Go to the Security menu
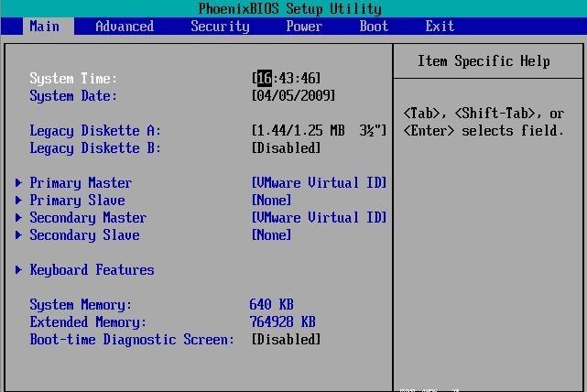Image resolution: width=587 pixels, height=392 pixels. [x=220, y=27]
